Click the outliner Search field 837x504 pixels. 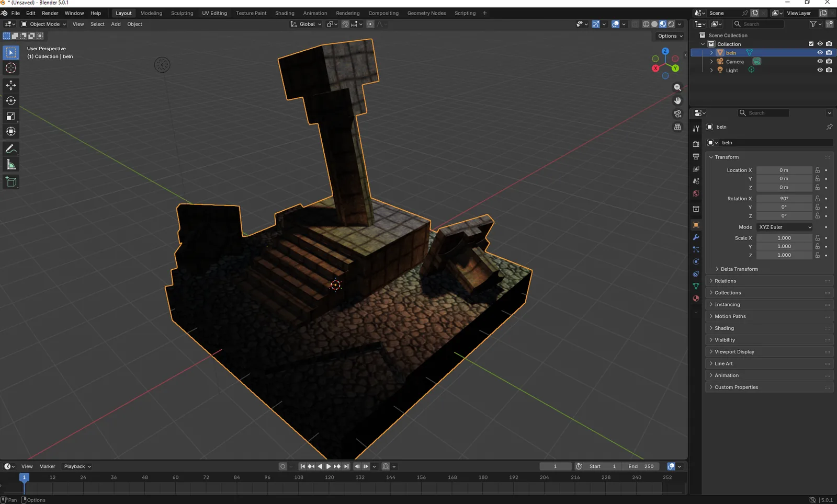pos(757,24)
